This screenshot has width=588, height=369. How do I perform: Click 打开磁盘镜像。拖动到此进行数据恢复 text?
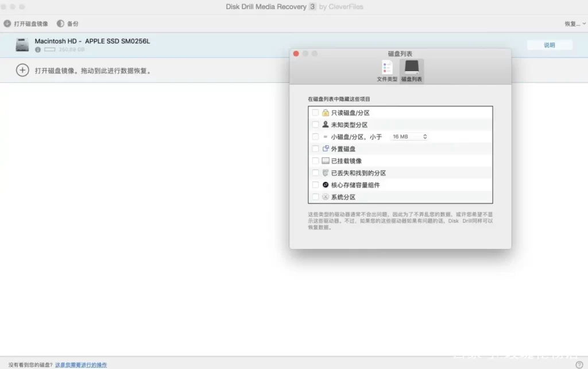click(94, 71)
